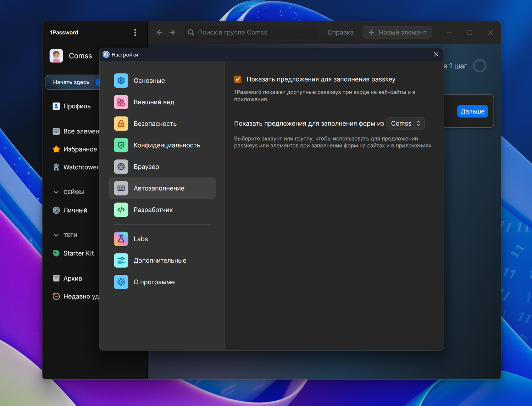The image size is (532, 406).
Task: Open the Labs settings tab
Action: [x=162, y=239]
